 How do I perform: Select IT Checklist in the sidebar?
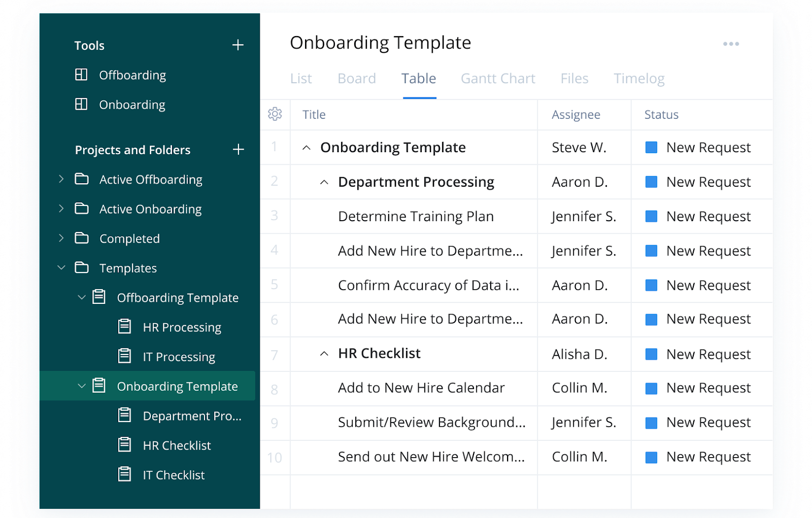174,474
